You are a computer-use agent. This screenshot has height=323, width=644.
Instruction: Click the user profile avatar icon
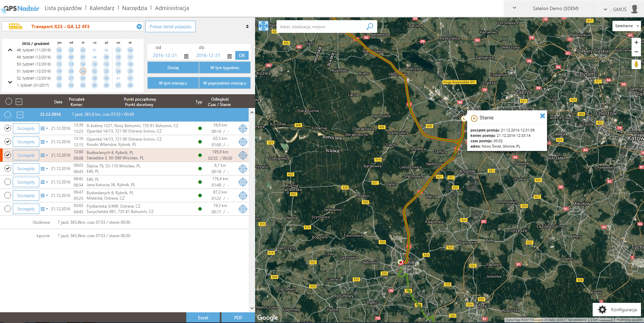(x=634, y=9)
